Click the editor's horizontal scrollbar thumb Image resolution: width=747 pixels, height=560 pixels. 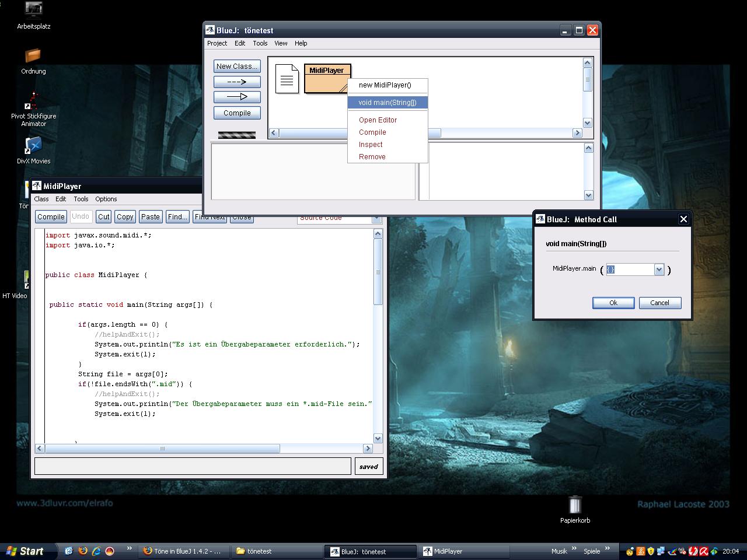pos(162,449)
